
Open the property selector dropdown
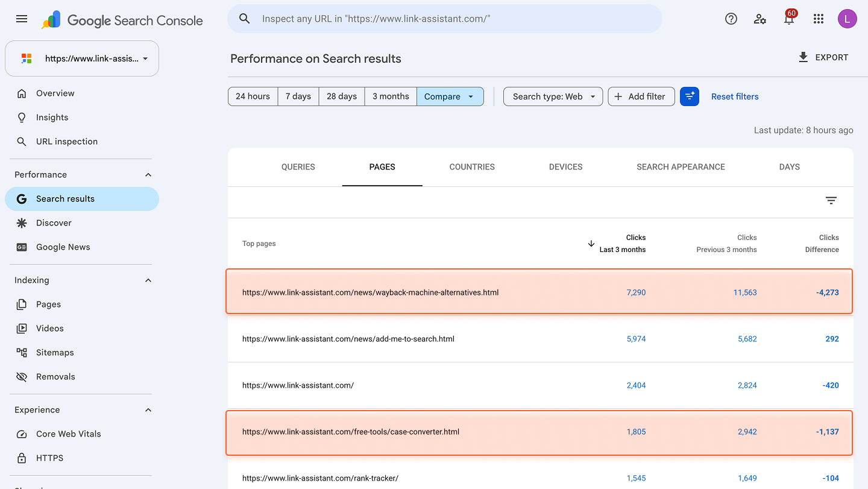[82, 58]
